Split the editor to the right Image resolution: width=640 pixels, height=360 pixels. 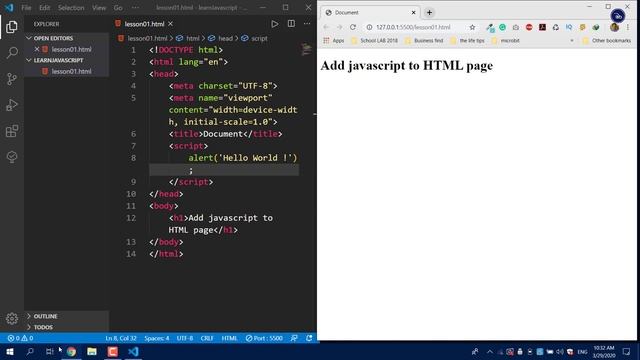(291, 24)
